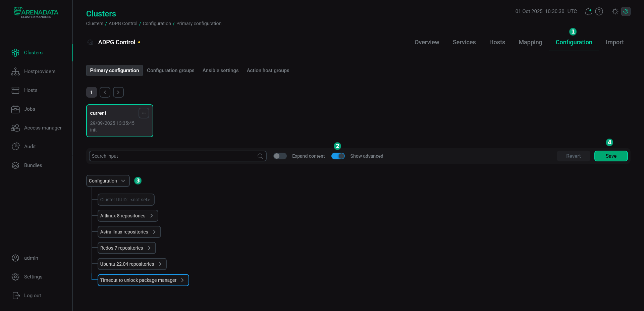Disable the Show advanced toggle

coord(338,156)
